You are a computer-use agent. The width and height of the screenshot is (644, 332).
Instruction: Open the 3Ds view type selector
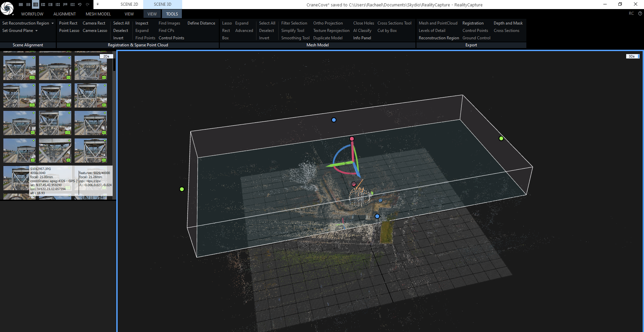click(x=633, y=56)
